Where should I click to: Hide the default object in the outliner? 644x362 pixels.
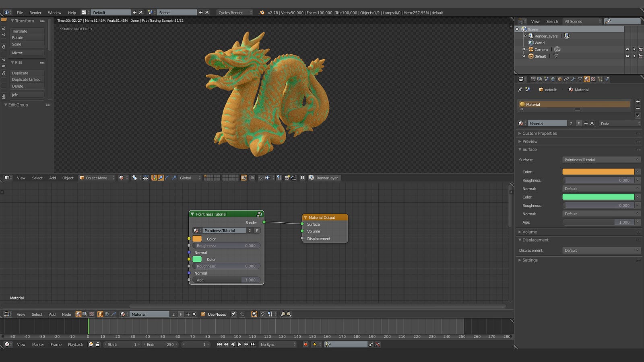tap(627, 56)
